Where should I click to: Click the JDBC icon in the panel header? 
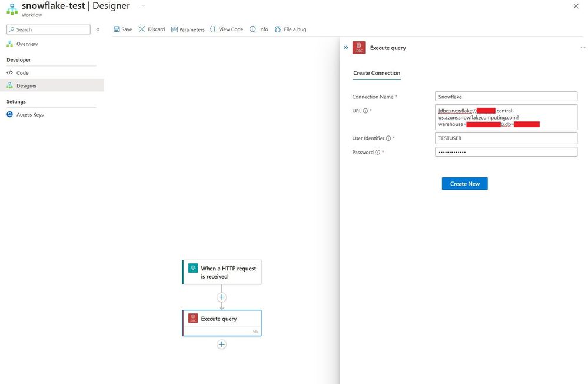pos(359,48)
